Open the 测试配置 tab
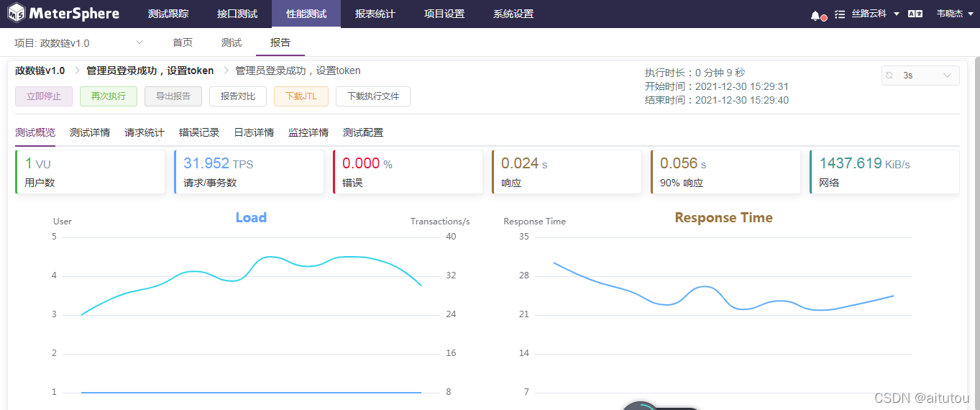This screenshot has height=410, width=980. coord(363,132)
